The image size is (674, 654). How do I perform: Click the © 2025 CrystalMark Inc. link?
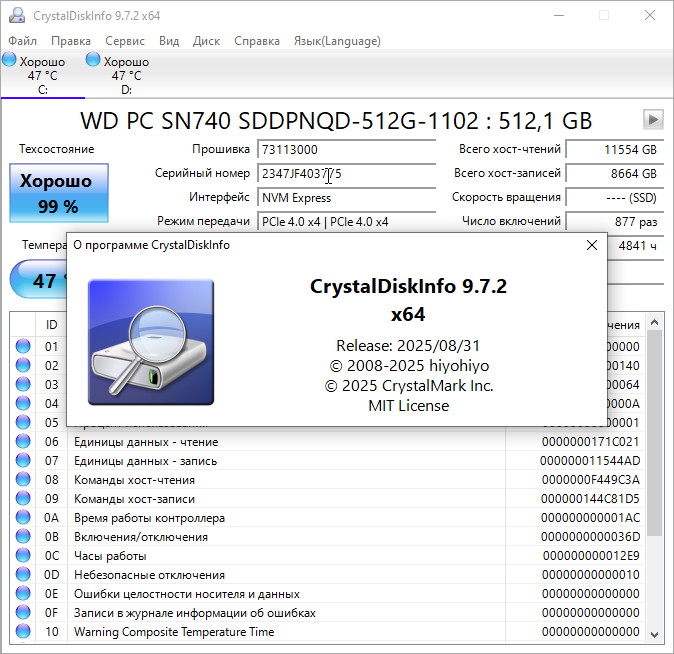coord(409,386)
